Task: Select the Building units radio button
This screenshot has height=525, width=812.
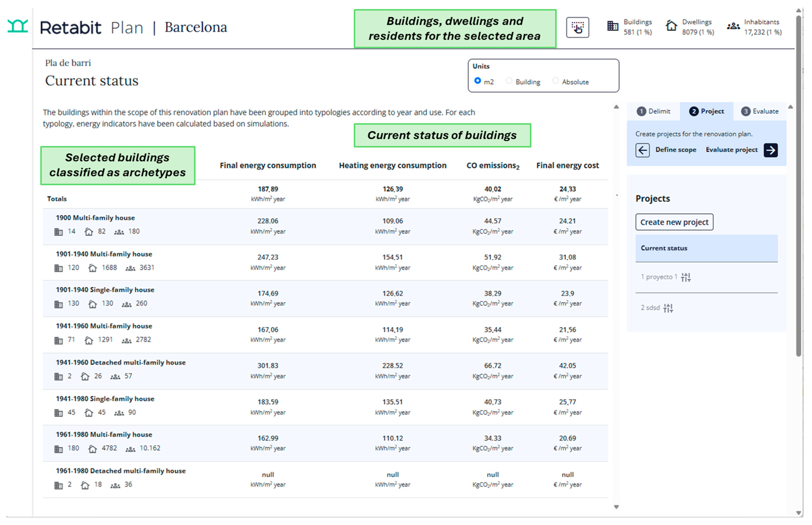Action: pyautogui.click(x=509, y=81)
